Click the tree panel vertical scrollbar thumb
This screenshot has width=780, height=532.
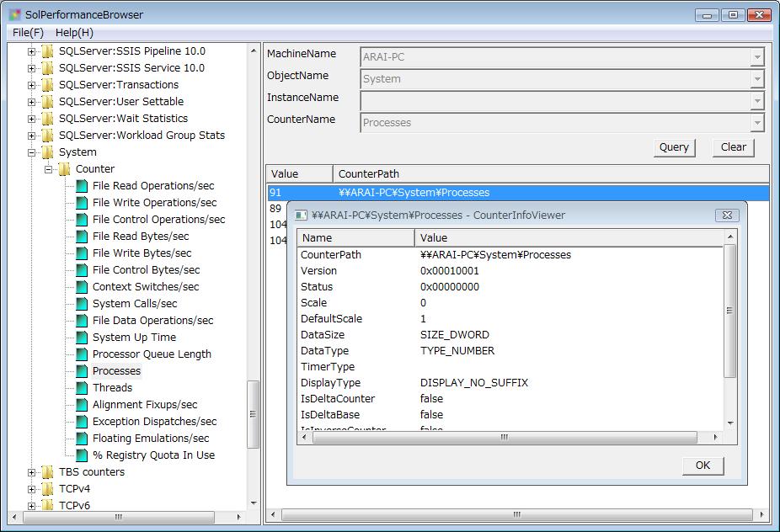click(254, 414)
